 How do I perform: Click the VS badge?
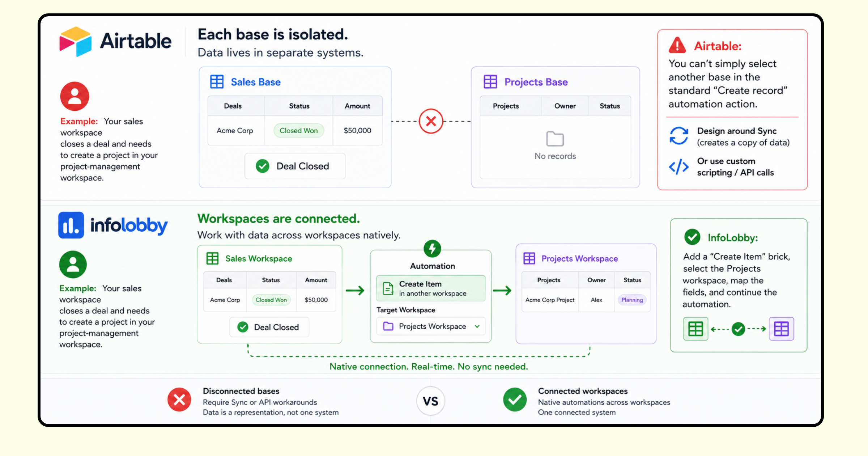coord(430,401)
